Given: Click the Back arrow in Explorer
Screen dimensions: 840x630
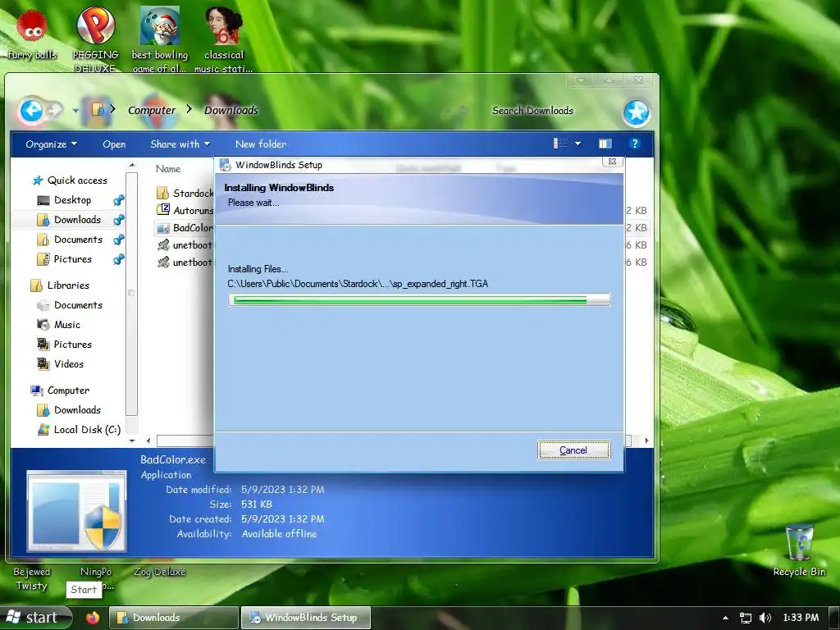Looking at the screenshot, I should [31, 111].
